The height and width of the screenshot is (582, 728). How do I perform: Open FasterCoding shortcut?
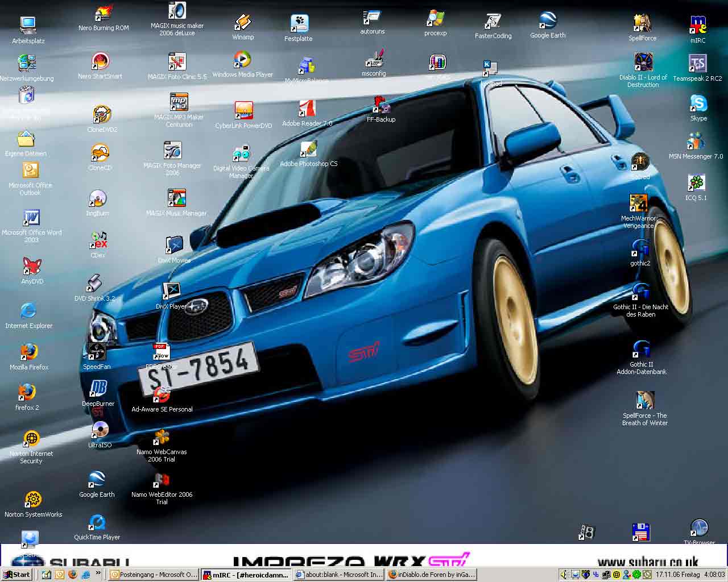pos(493,21)
